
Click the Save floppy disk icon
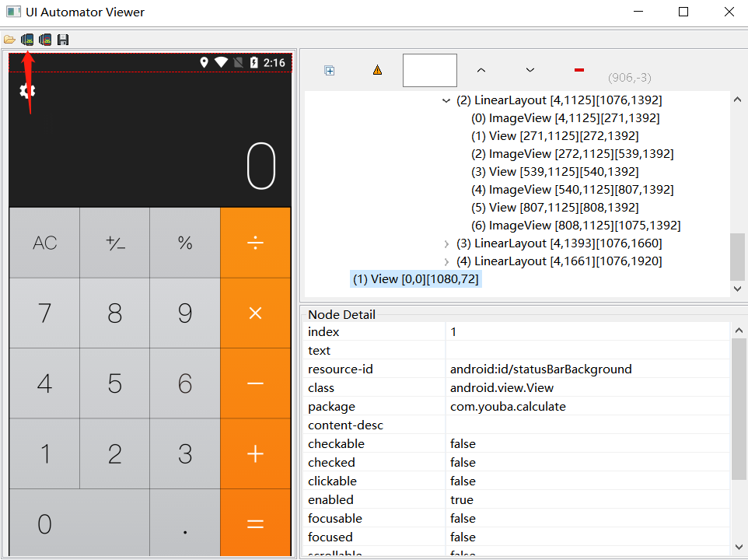(x=63, y=40)
